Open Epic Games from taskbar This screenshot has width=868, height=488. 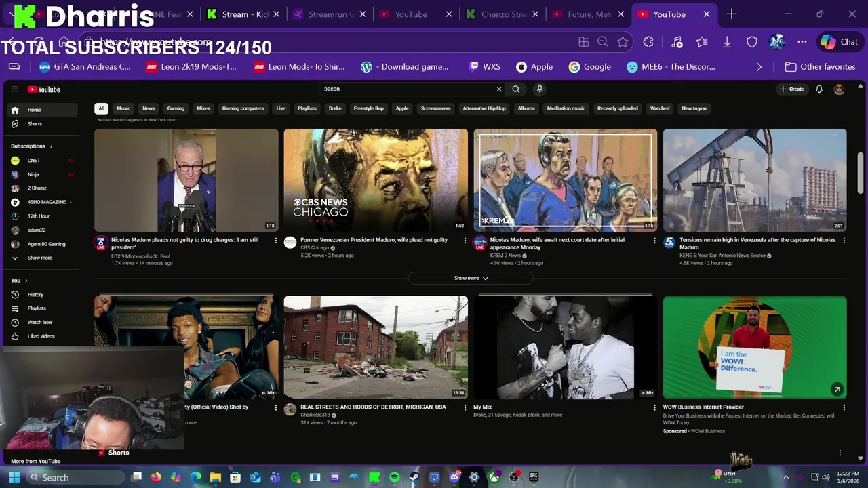[x=534, y=477]
